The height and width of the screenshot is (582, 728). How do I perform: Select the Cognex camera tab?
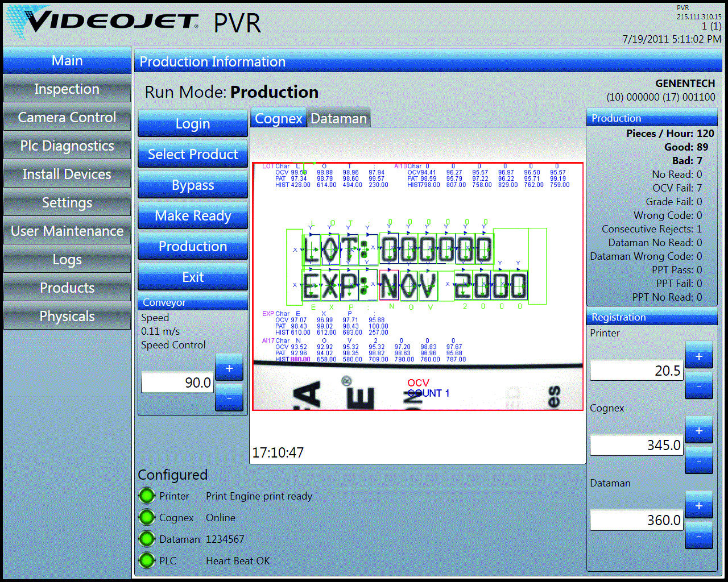click(278, 118)
